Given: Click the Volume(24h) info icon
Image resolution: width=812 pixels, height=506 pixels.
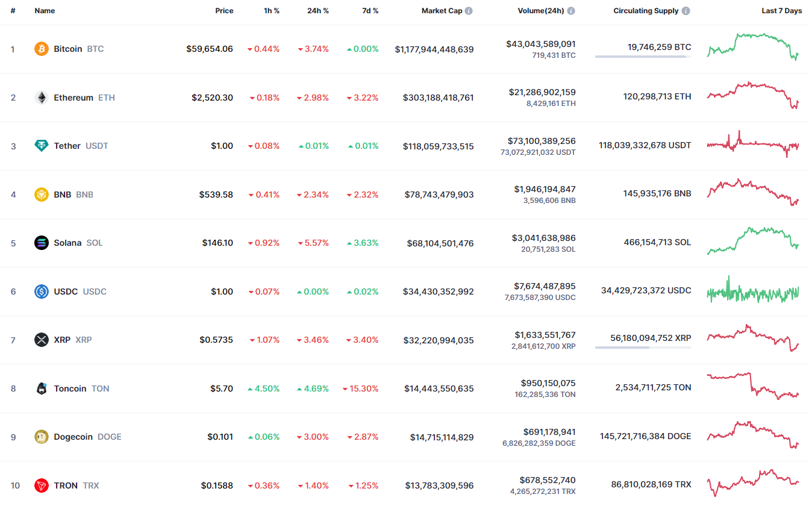Looking at the screenshot, I should tap(571, 11).
